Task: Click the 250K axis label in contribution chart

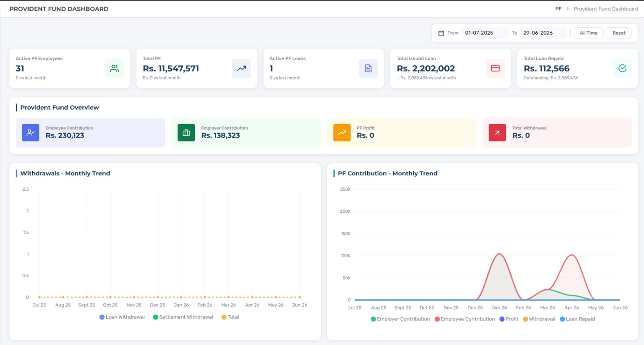Action: [345, 189]
